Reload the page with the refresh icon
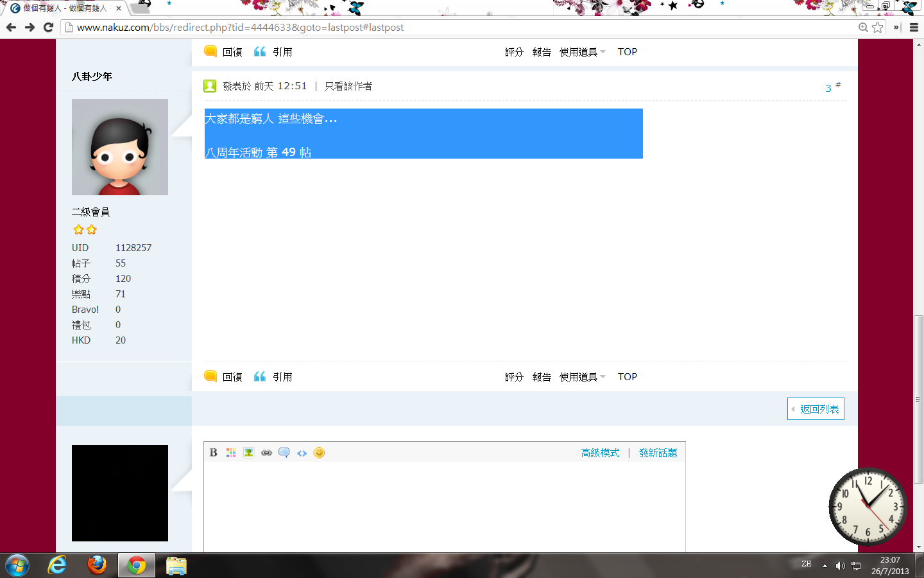Image resolution: width=924 pixels, height=578 pixels. [x=48, y=28]
